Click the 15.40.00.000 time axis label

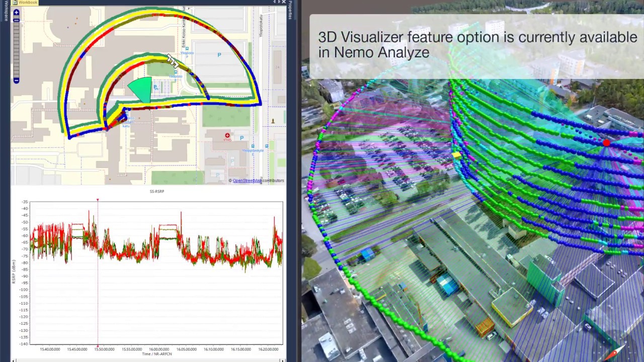point(50,349)
